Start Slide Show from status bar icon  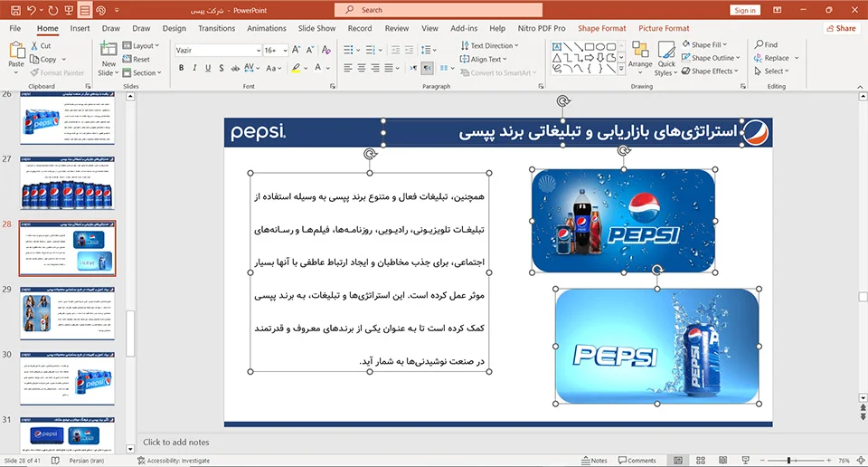[x=745, y=461]
